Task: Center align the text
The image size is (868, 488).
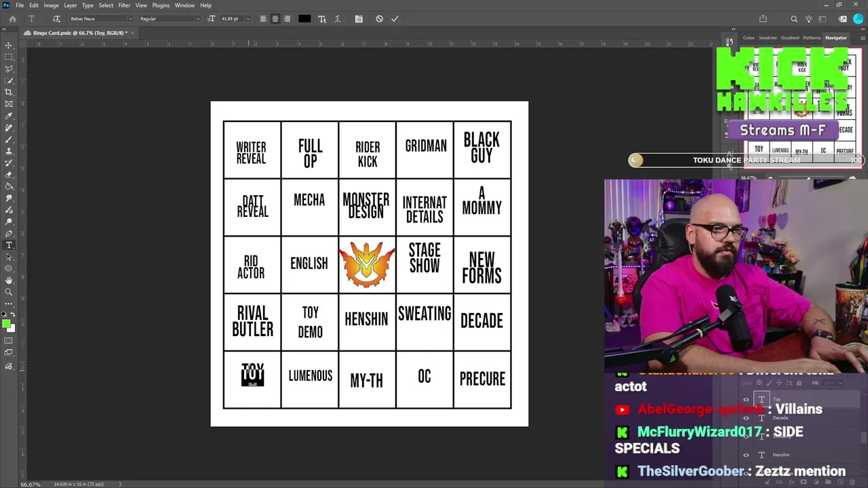Action: [x=275, y=19]
